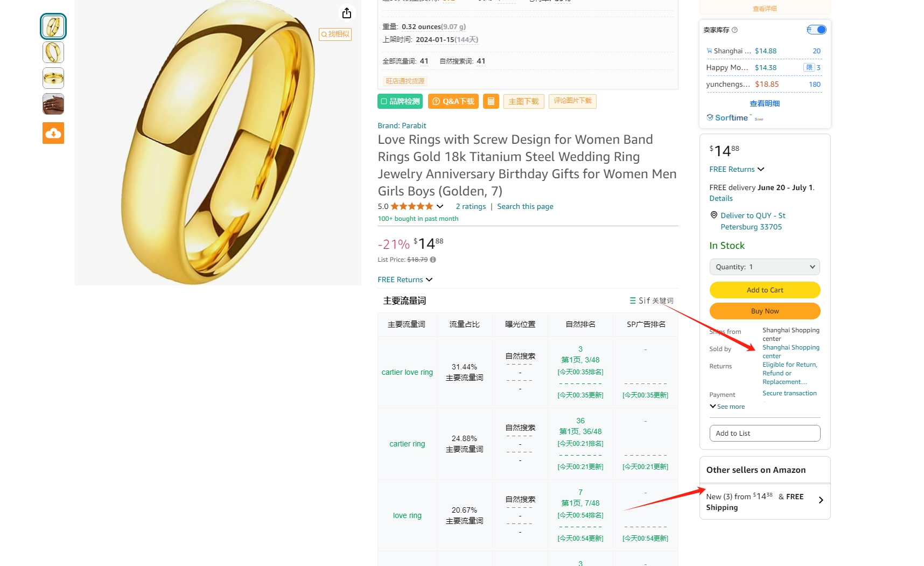The height and width of the screenshot is (566, 924).
Task: Click the main golden ring product image
Action: point(218,142)
